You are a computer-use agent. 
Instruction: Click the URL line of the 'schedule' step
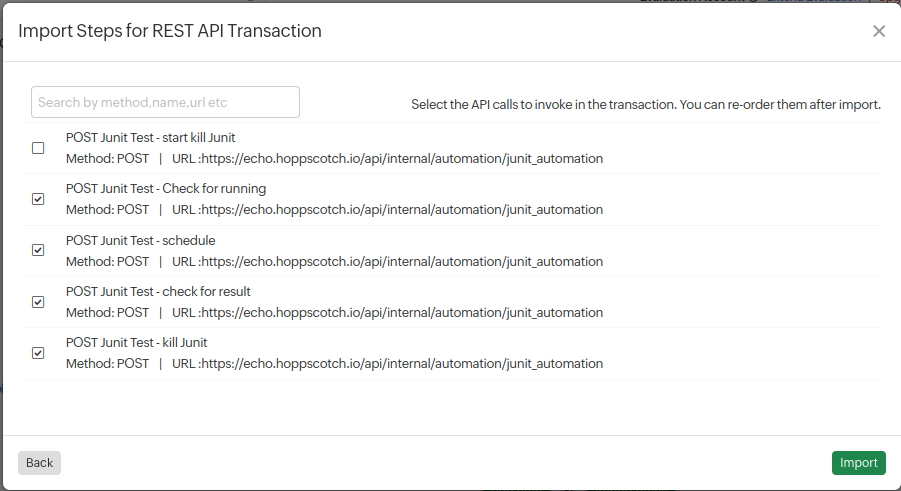[387, 262]
